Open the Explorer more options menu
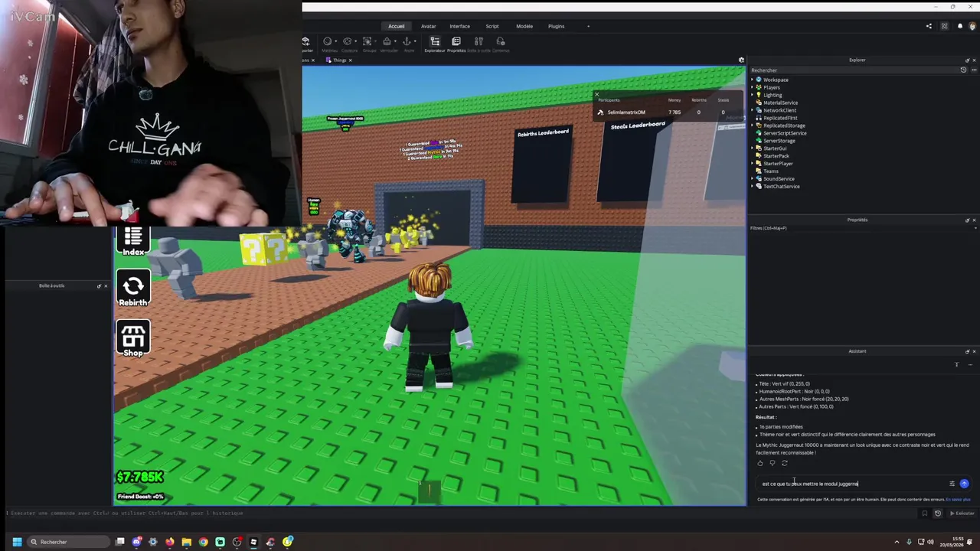 [x=973, y=70]
